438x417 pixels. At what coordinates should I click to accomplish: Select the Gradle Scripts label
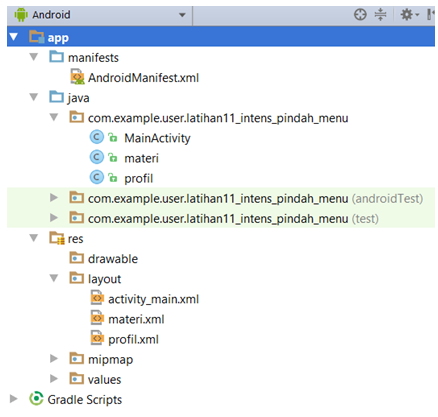[85, 400]
